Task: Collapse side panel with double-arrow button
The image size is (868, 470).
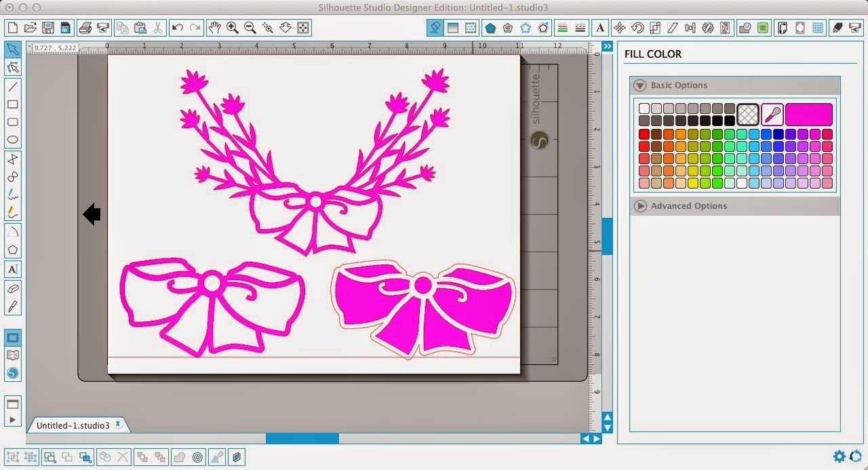Action: coord(607,46)
